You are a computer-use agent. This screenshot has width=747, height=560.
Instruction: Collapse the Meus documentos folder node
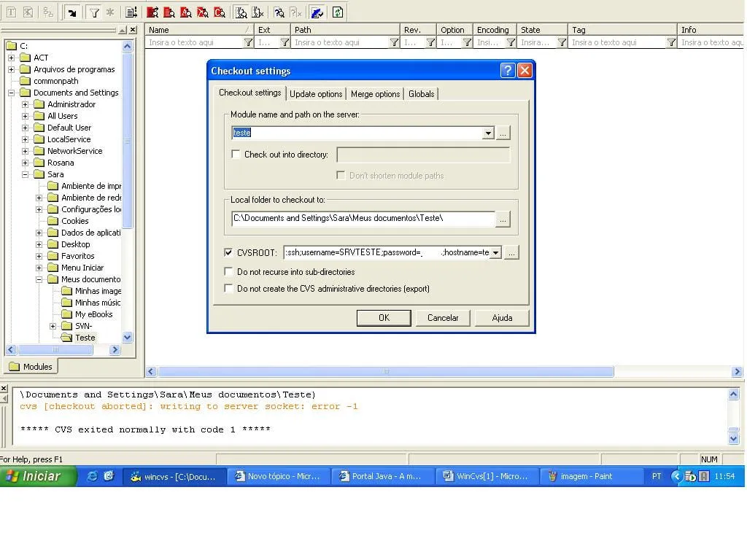coord(39,279)
